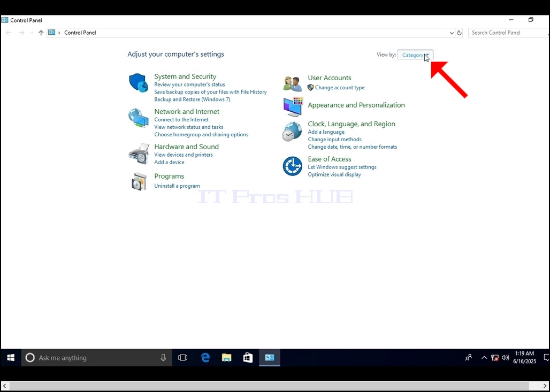Click the Control Panel taskbar button
The width and height of the screenshot is (550, 392).
(270, 358)
